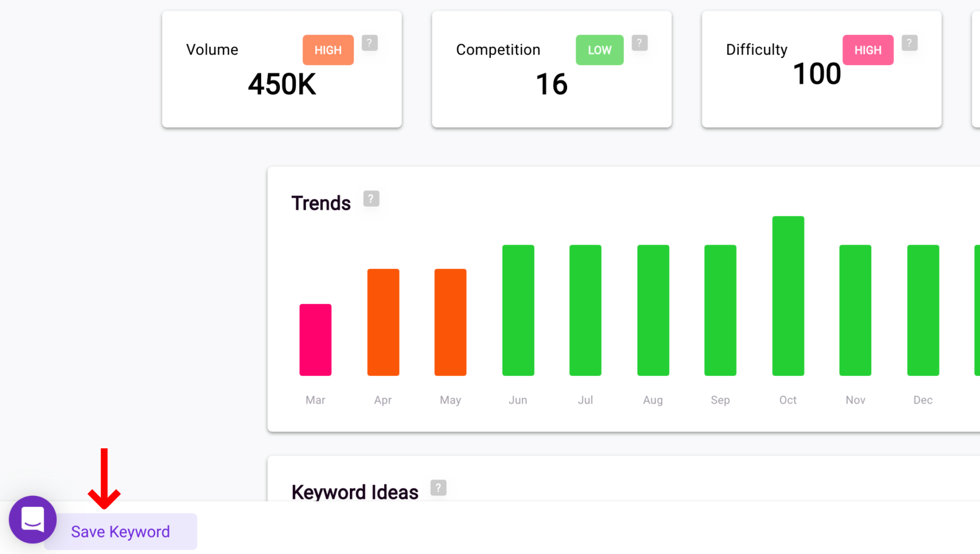Open the Difficulty help icon

click(x=909, y=43)
